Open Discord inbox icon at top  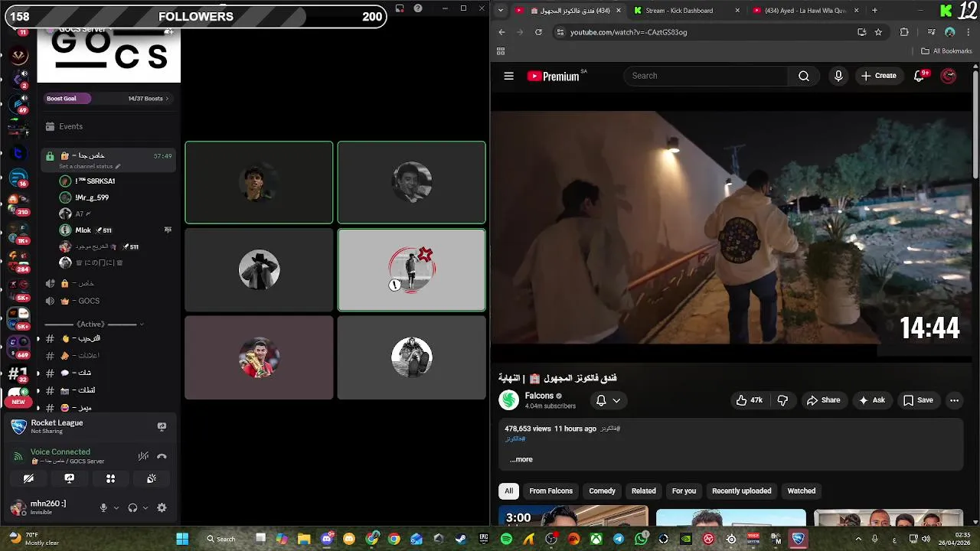(x=400, y=8)
